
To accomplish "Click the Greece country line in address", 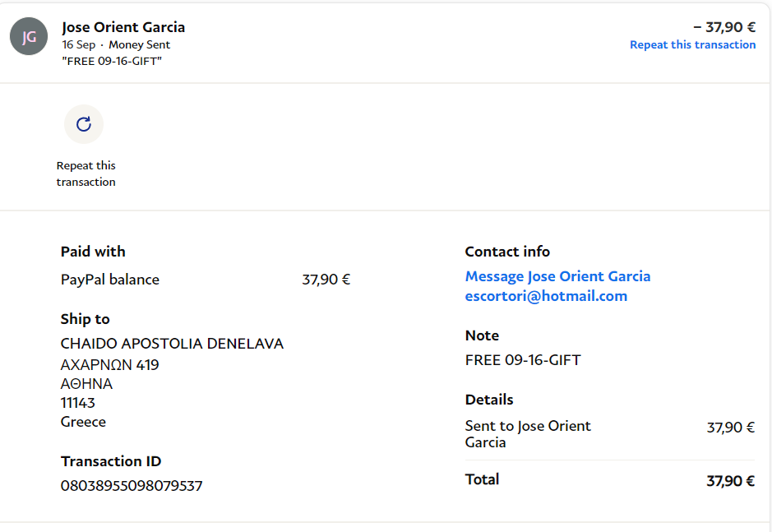I will tap(83, 422).
